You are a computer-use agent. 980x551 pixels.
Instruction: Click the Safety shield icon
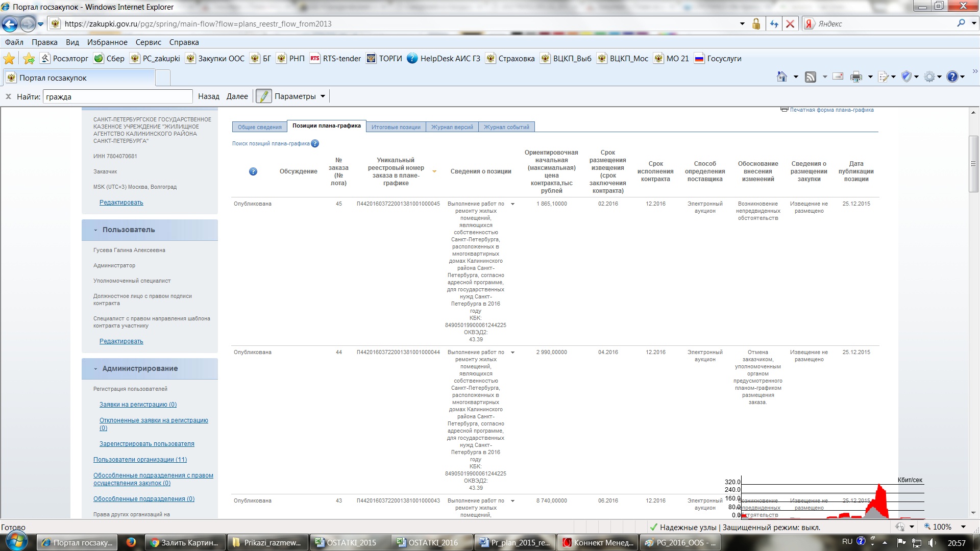click(906, 77)
